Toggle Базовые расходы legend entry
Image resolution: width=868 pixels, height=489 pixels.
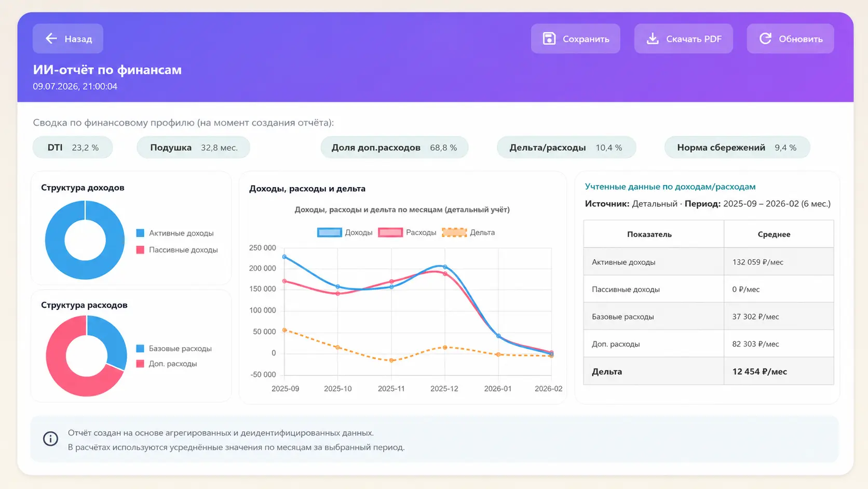click(x=173, y=349)
